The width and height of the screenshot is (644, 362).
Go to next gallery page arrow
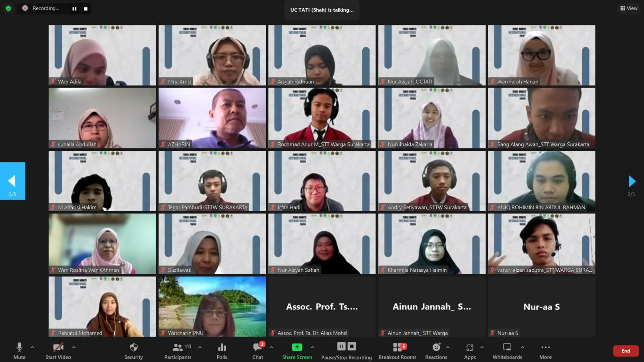[632, 181]
